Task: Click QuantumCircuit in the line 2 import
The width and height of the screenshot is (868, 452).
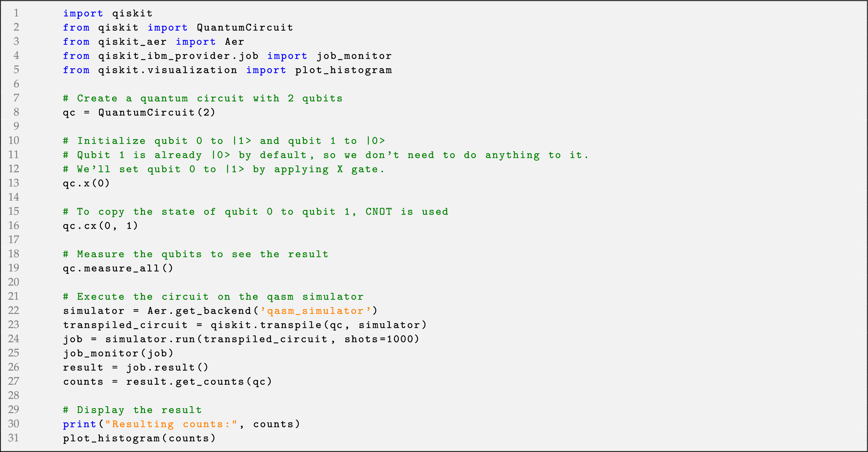Action: tap(245, 27)
